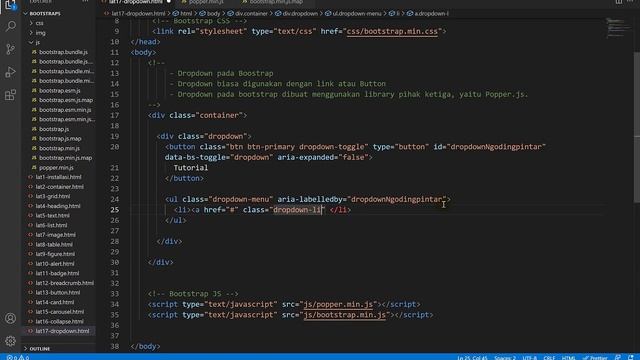Open the Explorer view in activity bar
Image resolution: width=640 pixels, height=360 pixels.
tap(10, 5)
